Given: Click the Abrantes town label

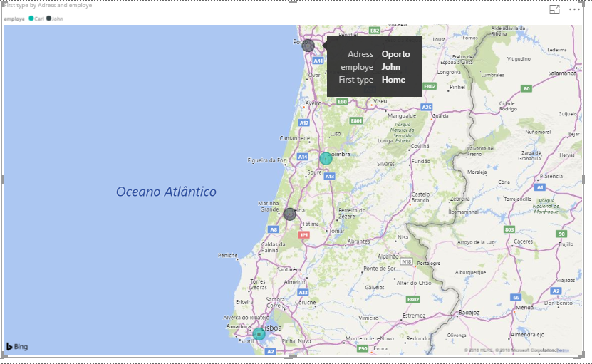Looking at the screenshot, I should pyautogui.click(x=358, y=241).
